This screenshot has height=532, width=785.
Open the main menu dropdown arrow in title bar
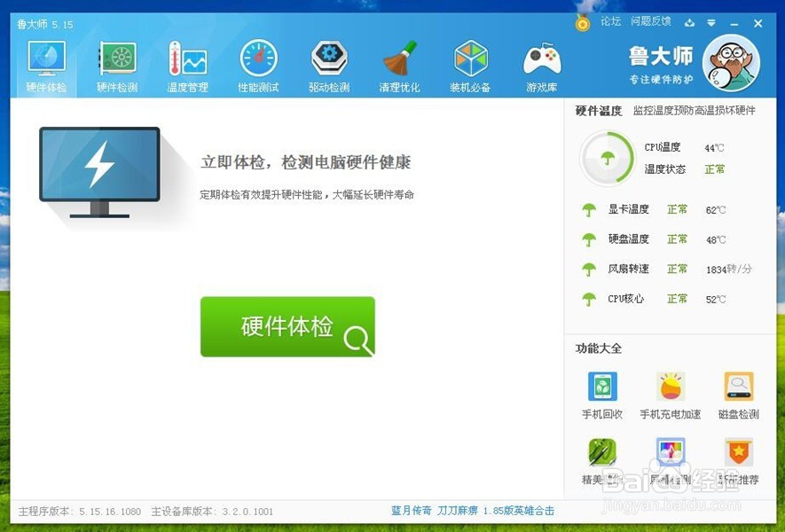pos(710,23)
